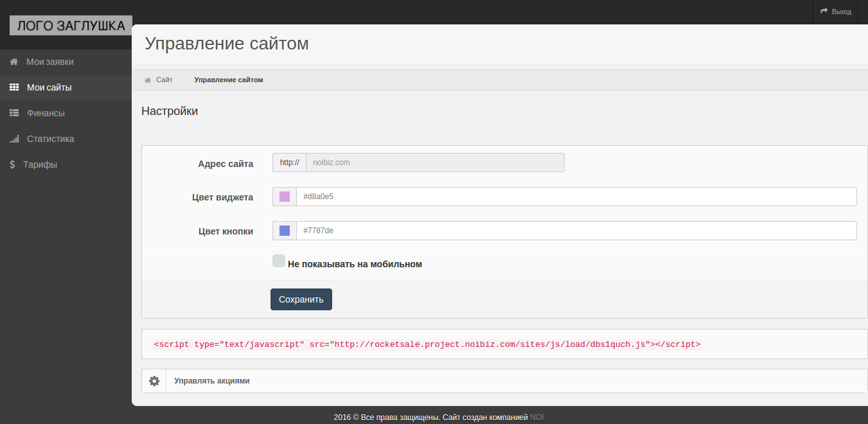Click the Сайт breadcrumb link
868x424 pixels.
coord(164,80)
